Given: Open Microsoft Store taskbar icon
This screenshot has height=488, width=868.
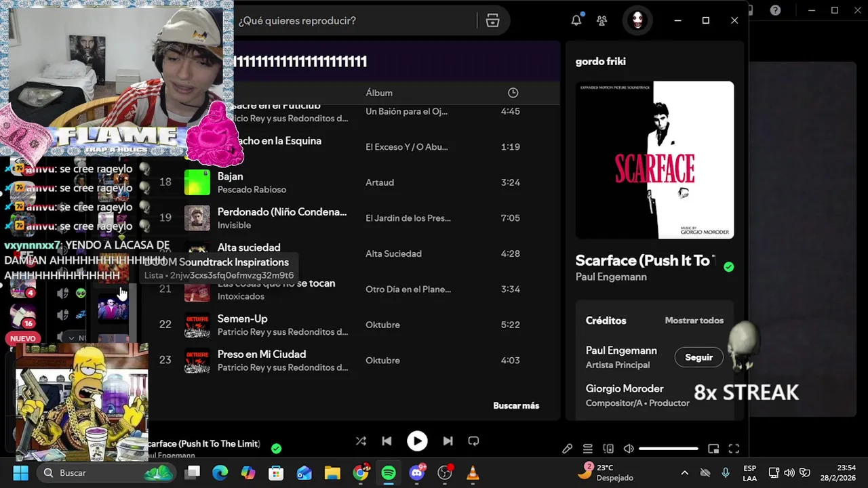Looking at the screenshot, I should 276,472.
